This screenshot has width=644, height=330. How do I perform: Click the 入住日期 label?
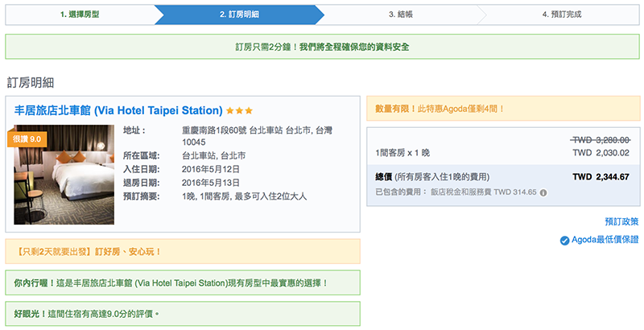[x=142, y=169]
